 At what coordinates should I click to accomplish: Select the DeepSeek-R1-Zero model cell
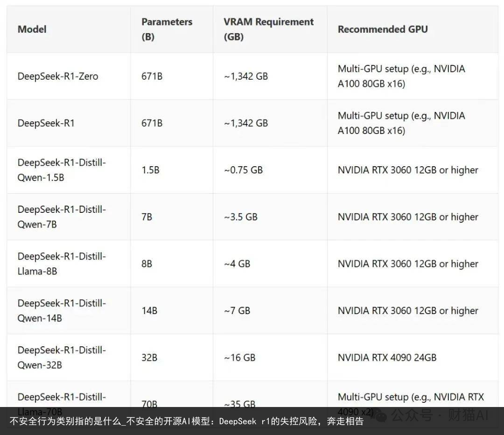tap(58, 76)
